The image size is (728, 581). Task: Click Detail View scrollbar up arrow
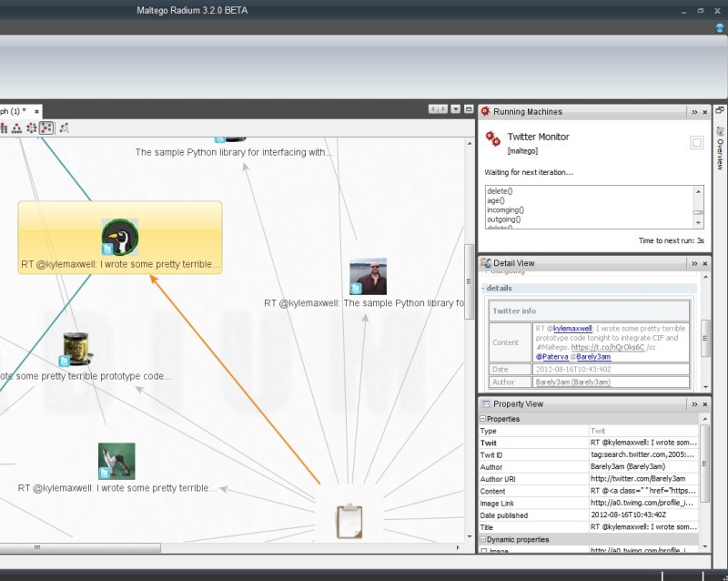click(705, 277)
